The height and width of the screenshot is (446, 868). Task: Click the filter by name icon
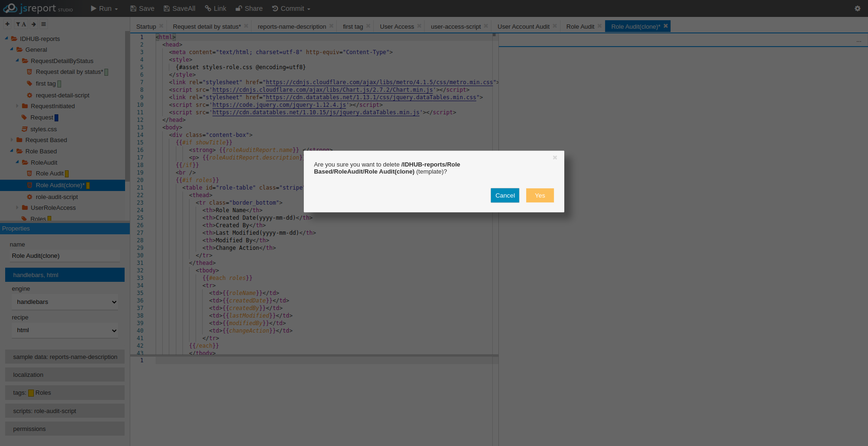[x=21, y=24]
